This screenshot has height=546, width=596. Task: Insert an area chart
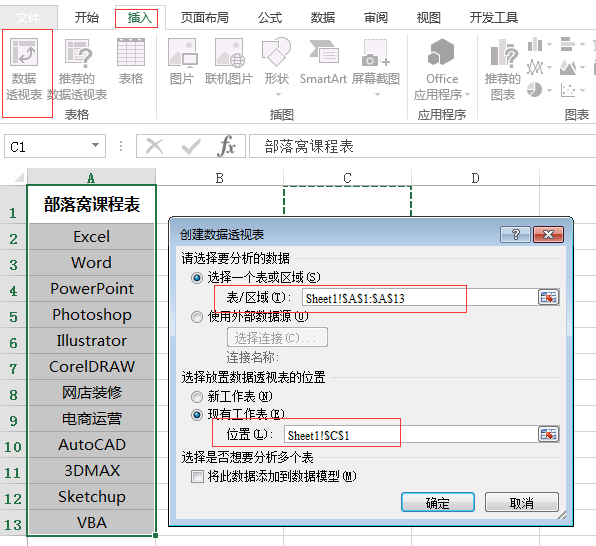(568, 68)
